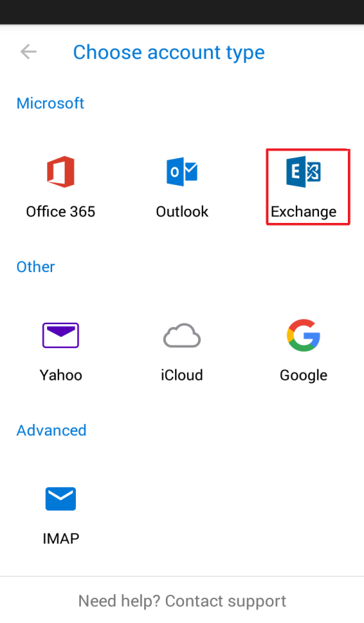
Task: Click the Advanced section header
Action: pyautogui.click(x=51, y=430)
